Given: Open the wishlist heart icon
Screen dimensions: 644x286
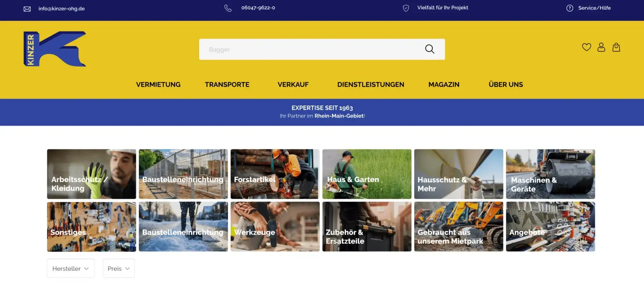Looking at the screenshot, I should point(586,47).
